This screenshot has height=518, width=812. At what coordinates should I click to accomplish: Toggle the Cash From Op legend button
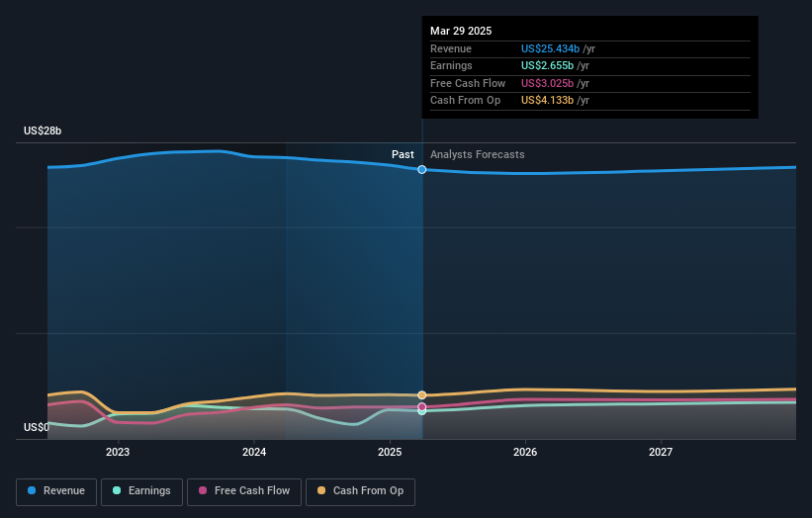tap(360, 491)
